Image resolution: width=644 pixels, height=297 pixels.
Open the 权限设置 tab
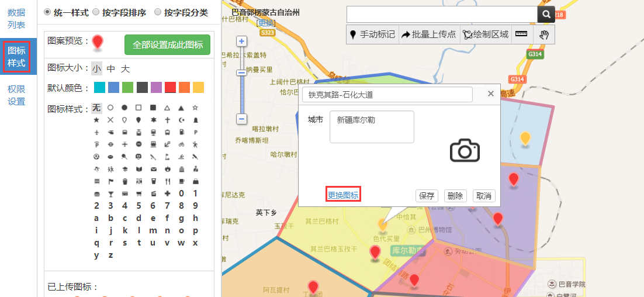pyautogui.click(x=16, y=95)
